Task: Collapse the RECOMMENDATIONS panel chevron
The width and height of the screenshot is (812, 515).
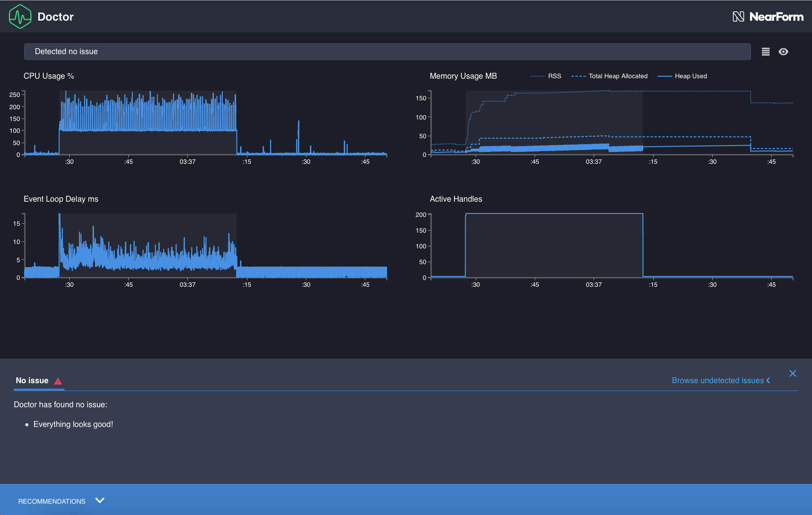Action: (x=100, y=500)
